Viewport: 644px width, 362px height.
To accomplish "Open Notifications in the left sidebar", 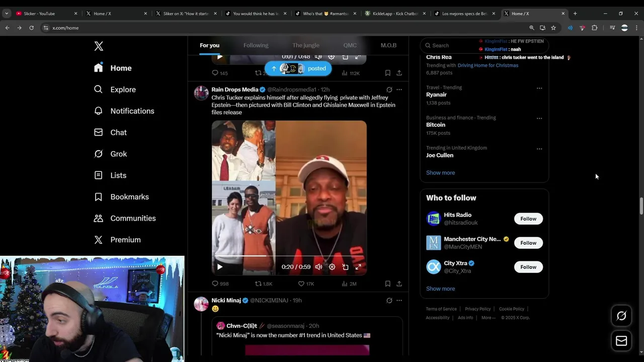I will (x=124, y=111).
